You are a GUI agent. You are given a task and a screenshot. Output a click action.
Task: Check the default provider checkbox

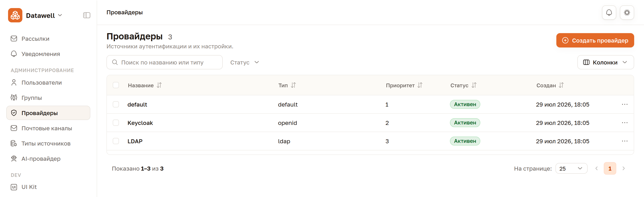pos(116,104)
